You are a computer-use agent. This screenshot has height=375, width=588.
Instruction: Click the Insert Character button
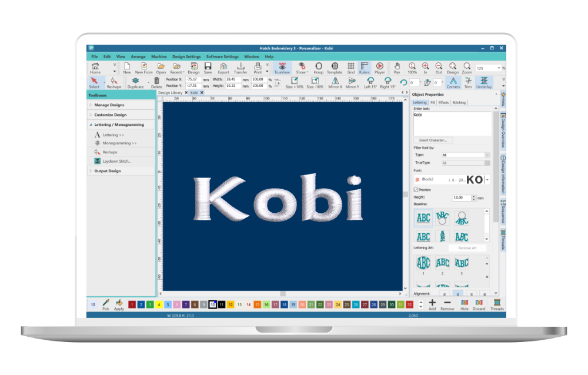pyautogui.click(x=433, y=140)
